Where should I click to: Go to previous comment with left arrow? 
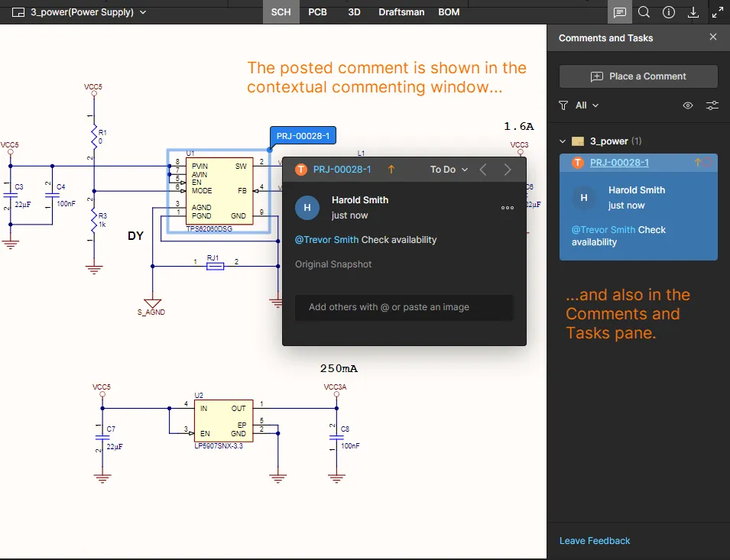(x=483, y=170)
